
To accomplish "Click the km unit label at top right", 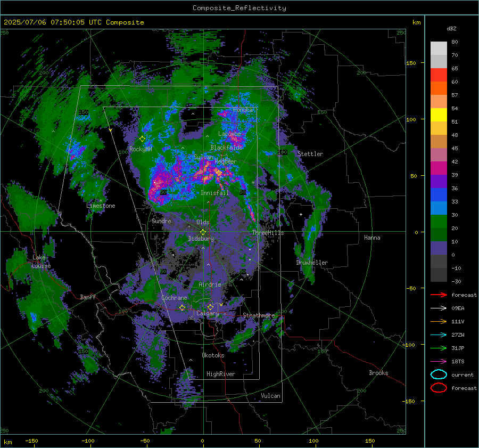I will pyautogui.click(x=416, y=22).
